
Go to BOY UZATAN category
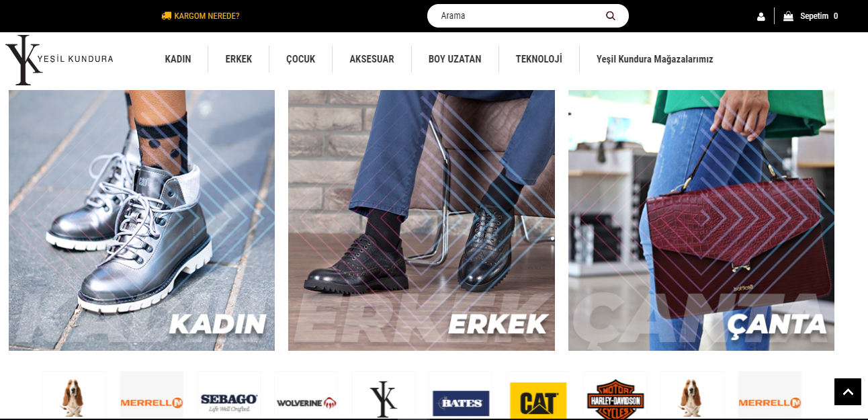coord(455,59)
